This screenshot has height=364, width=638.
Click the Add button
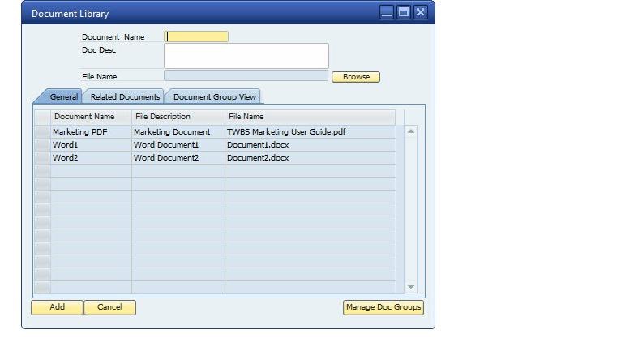tap(58, 307)
